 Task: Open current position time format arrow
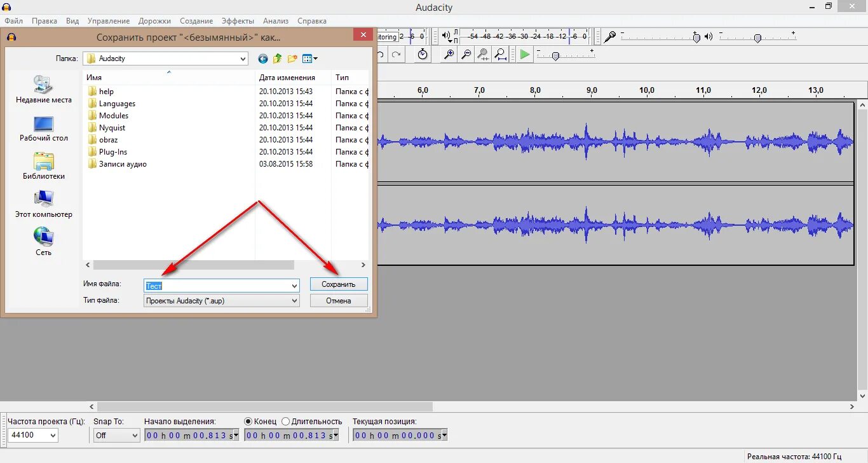[x=444, y=436]
